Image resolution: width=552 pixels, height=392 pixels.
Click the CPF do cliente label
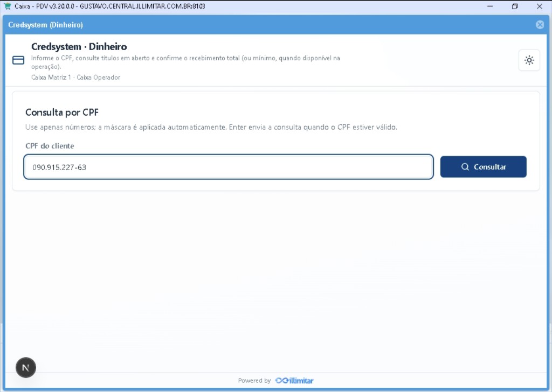[50, 146]
